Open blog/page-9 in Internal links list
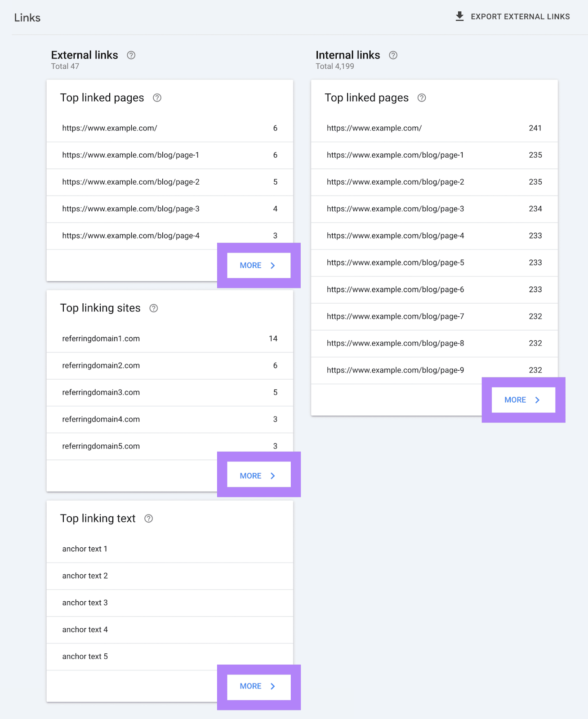Image resolution: width=588 pixels, height=719 pixels. [396, 370]
